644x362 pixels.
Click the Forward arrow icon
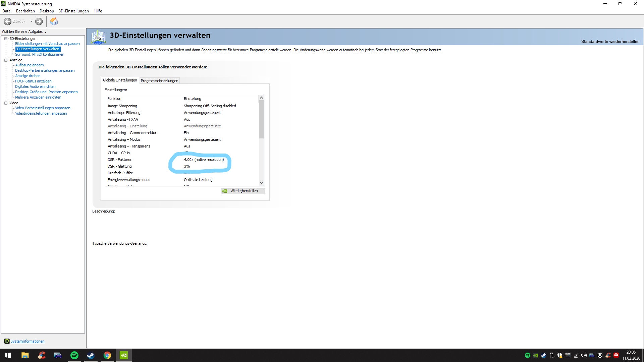(39, 21)
